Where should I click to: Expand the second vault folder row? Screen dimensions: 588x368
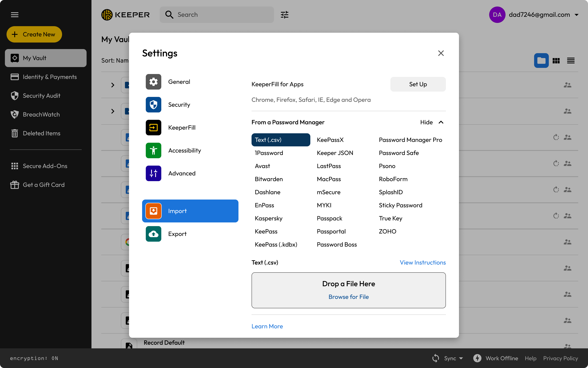[x=112, y=111]
